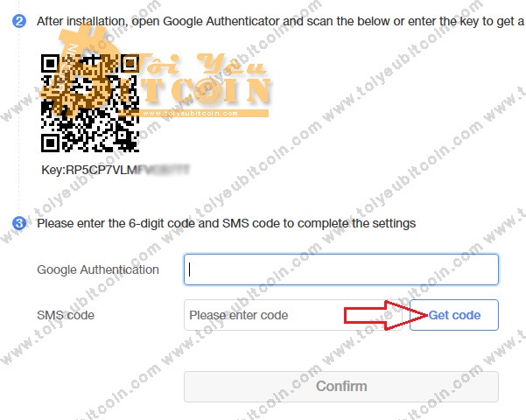526x420 pixels.
Task: Click the orange www.toiyeubitcoin.com banner
Action: [206, 114]
